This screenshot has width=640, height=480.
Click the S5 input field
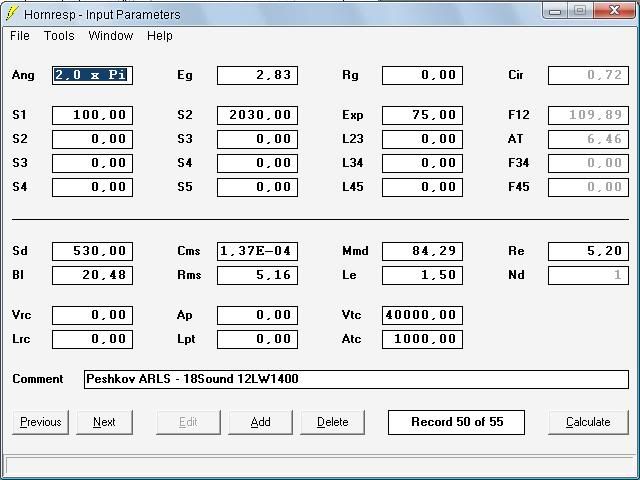(257, 187)
